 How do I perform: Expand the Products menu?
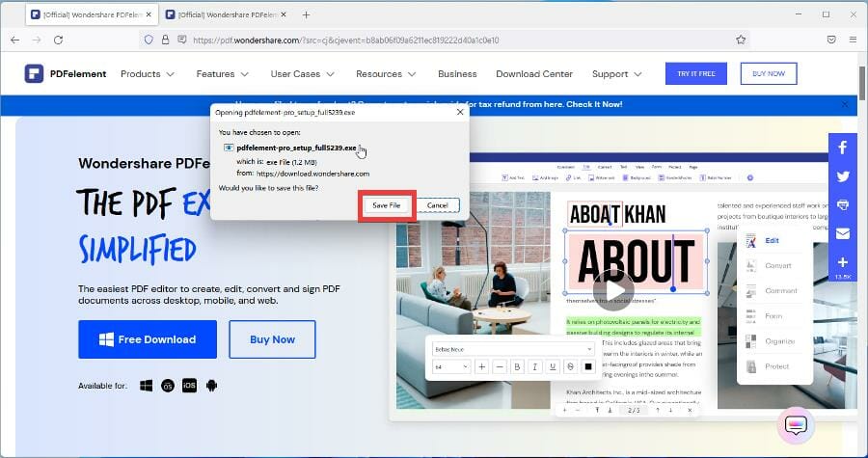148,73
